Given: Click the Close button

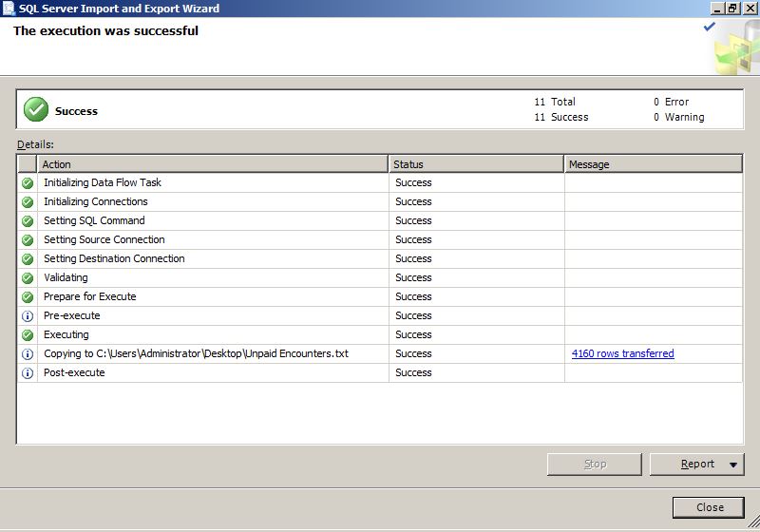Looking at the screenshot, I should click(x=709, y=507).
